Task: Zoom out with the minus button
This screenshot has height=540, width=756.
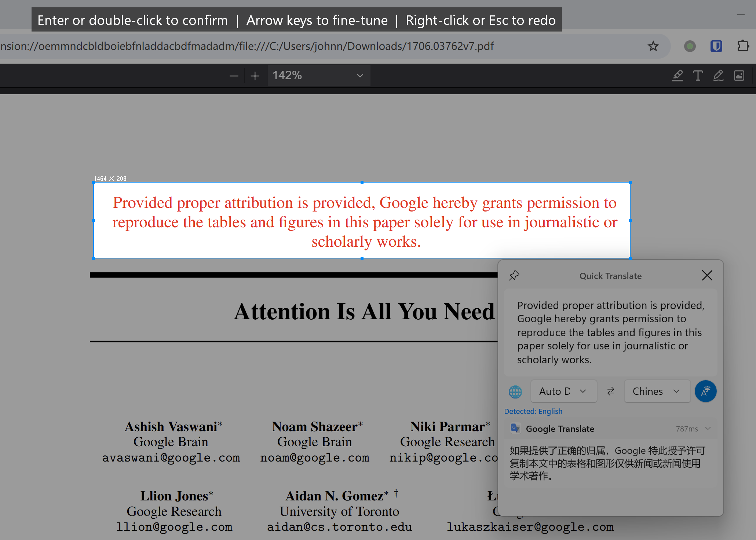Action: pos(234,76)
